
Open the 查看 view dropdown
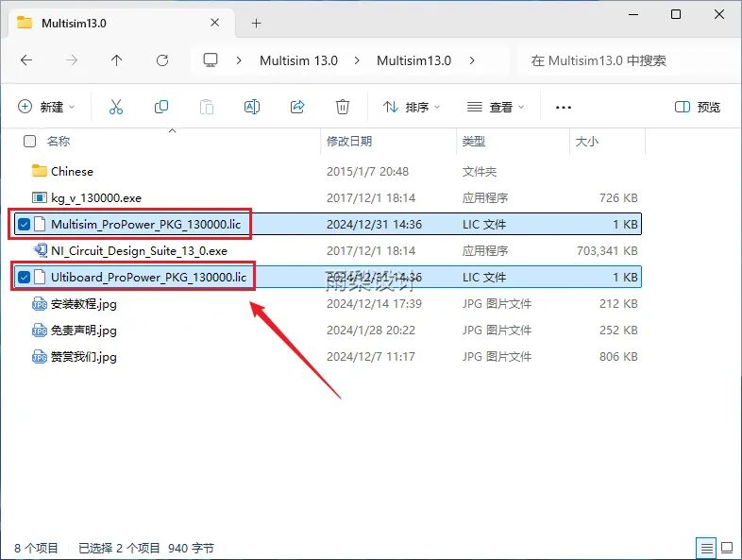496,107
